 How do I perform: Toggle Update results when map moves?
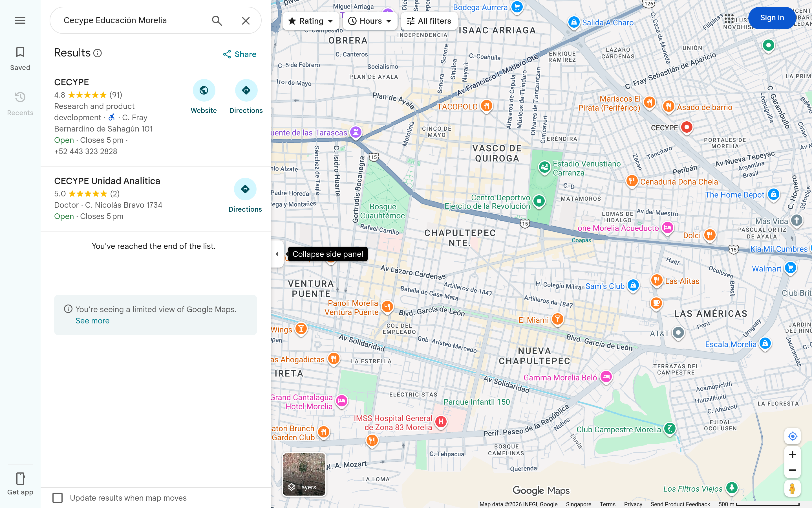58,498
